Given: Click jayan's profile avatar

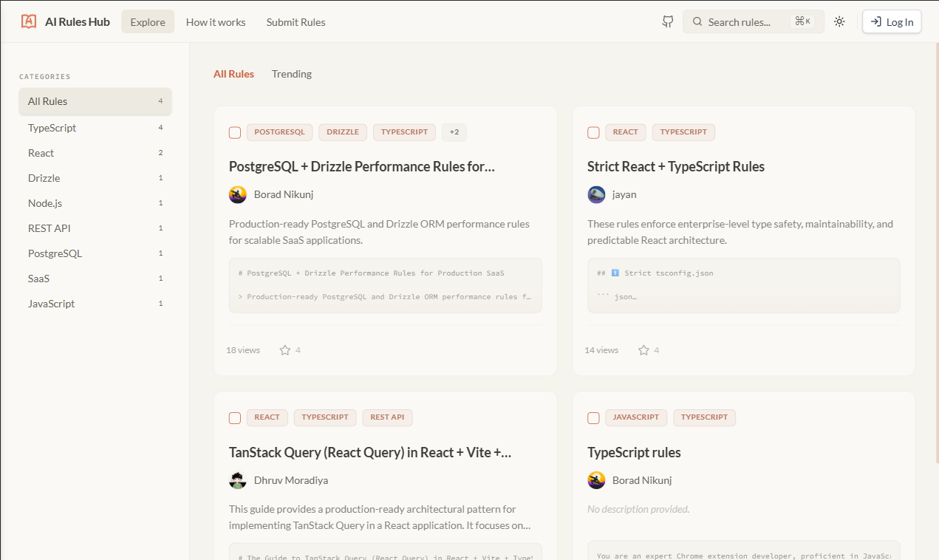Looking at the screenshot, I should [x=596, y=194].
